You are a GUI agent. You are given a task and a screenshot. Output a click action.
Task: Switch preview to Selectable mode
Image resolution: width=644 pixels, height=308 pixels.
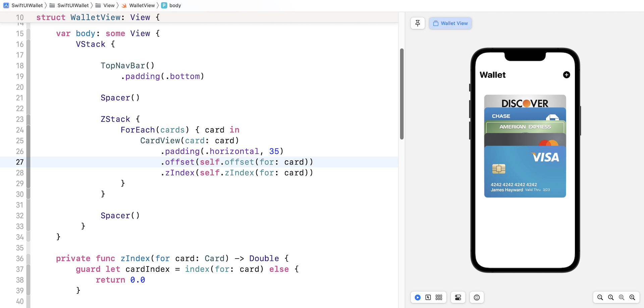428,297
